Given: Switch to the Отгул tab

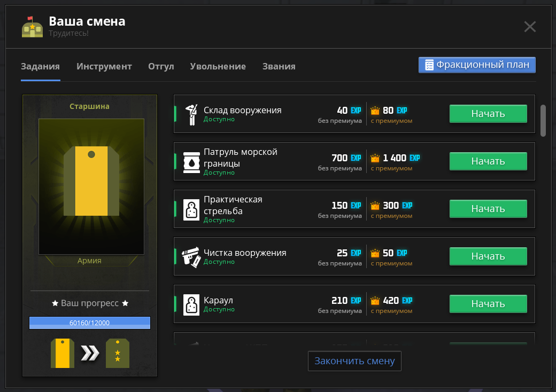Looking at the screenshot, I should click(x=161, y=67).
